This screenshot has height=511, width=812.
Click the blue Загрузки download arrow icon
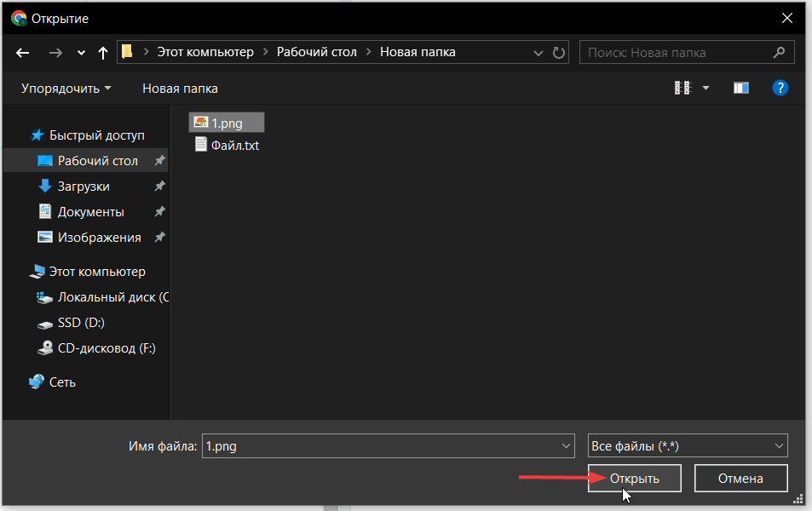[x=45, y=186]
